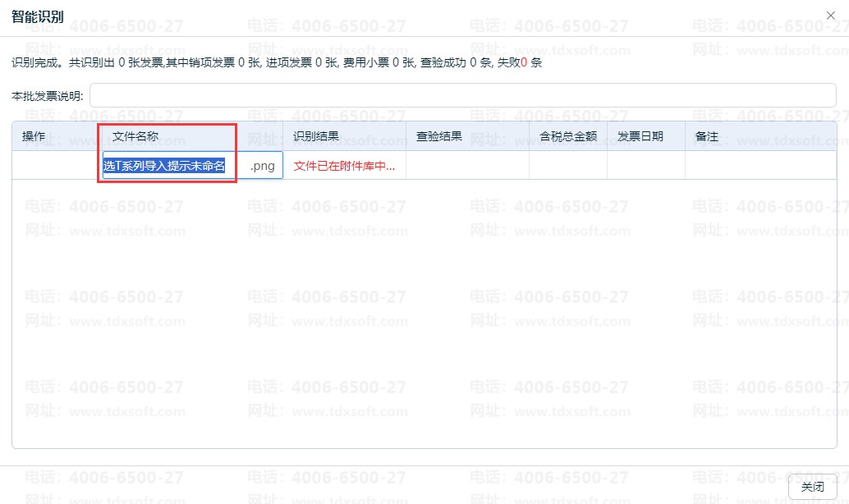Select the empty 备注 cell in the first row
Screen dimensions: 849x504
pyautogui.click(x=761, y=165)
